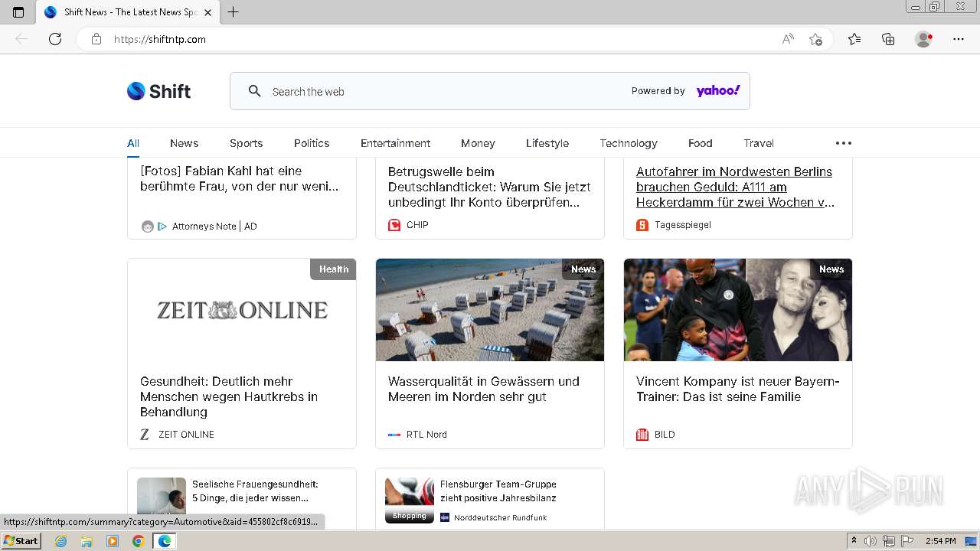Click the volume speaker tray icon
Image resolution: width=980 pixels, height=551 pixels.
coord(870,541)
